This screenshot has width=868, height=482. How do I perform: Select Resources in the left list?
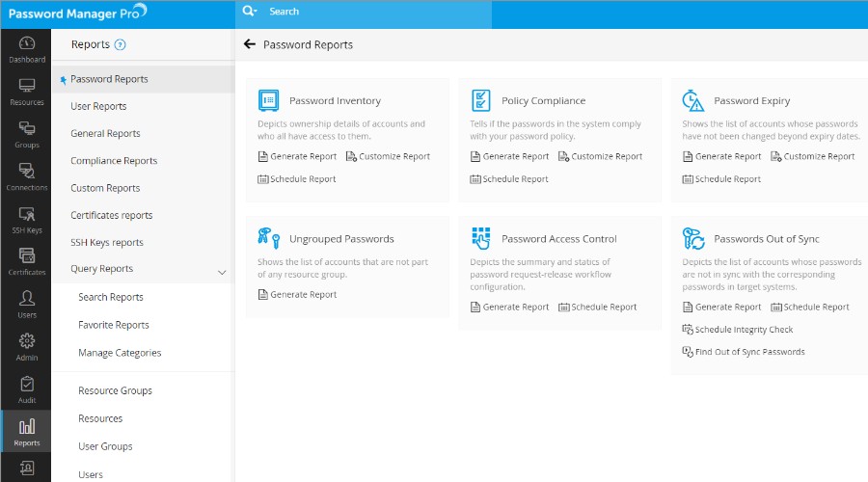click(x=100, y=418)
